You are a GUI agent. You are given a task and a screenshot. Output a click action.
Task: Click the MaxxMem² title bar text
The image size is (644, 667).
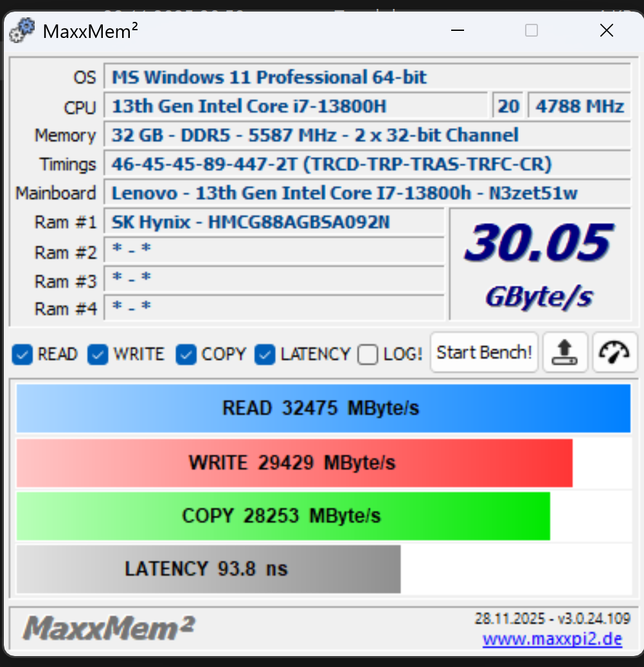[90, 31]
